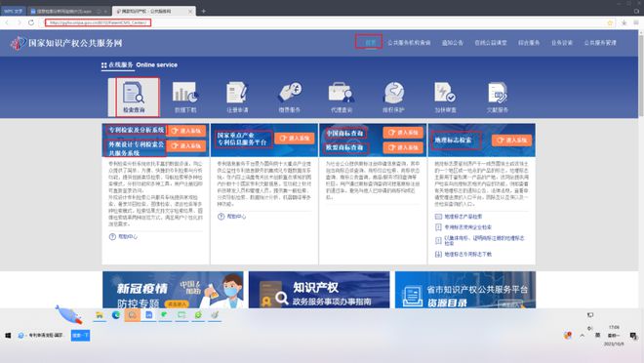Open a new browser tab with plus
The width and height of the screenshot is (644, 363).
pyautogui.click(x=203, y=11)
